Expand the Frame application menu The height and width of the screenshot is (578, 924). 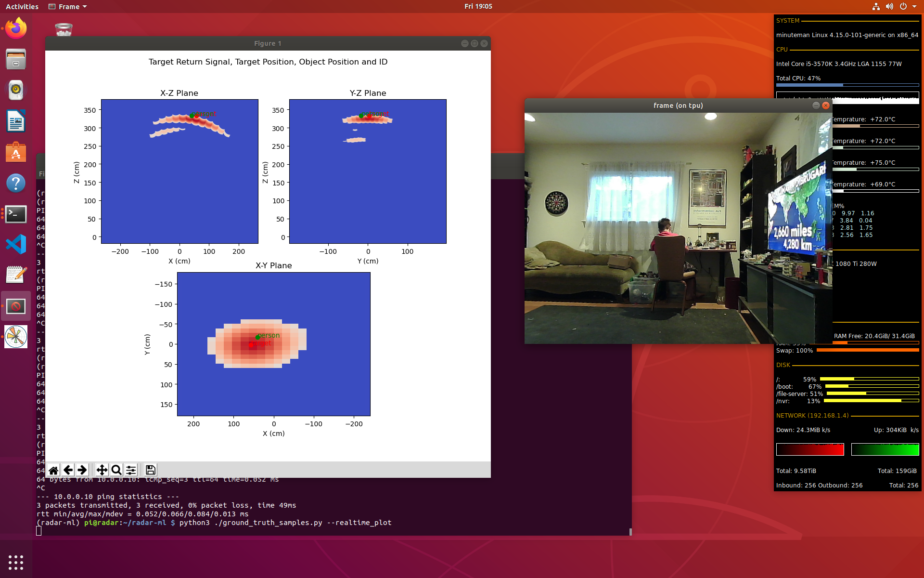[68, 7]
